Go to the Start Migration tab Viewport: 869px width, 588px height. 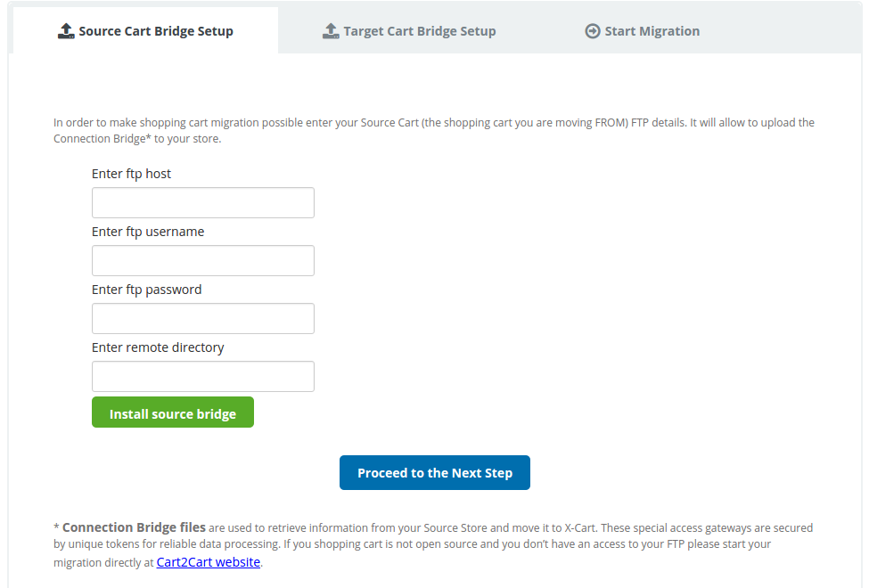(652, 31)
